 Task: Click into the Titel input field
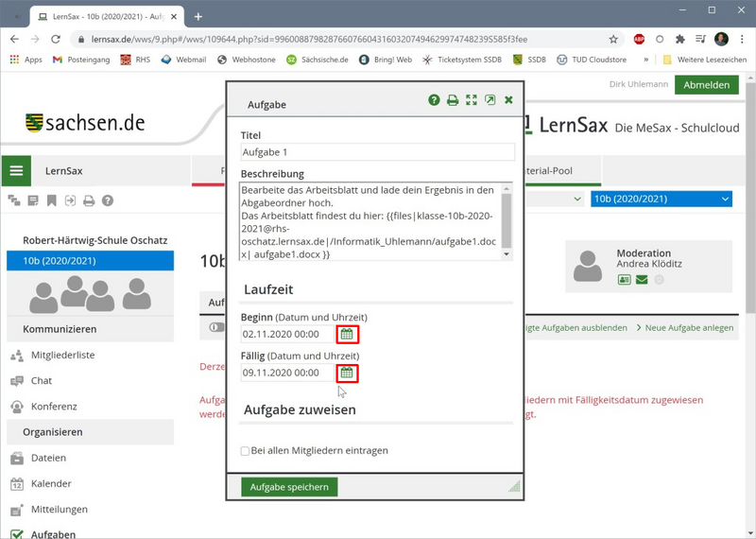click(377, 152)
